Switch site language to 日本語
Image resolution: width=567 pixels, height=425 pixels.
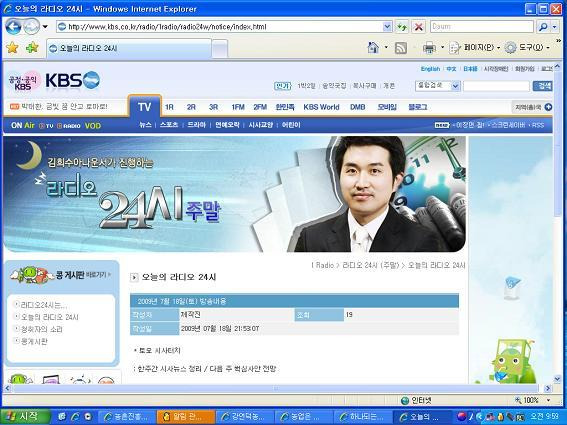tap(470, 69)
